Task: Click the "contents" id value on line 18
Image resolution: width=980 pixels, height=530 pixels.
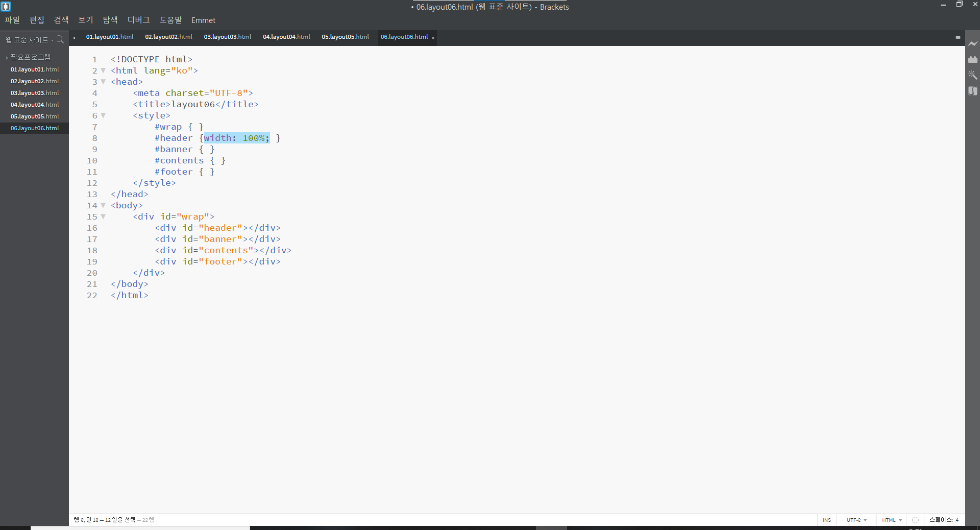Action: (x=226, y=250)
